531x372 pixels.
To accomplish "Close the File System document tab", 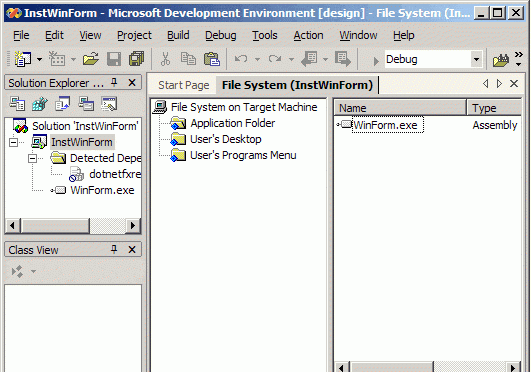I will (x=514, y=83).
